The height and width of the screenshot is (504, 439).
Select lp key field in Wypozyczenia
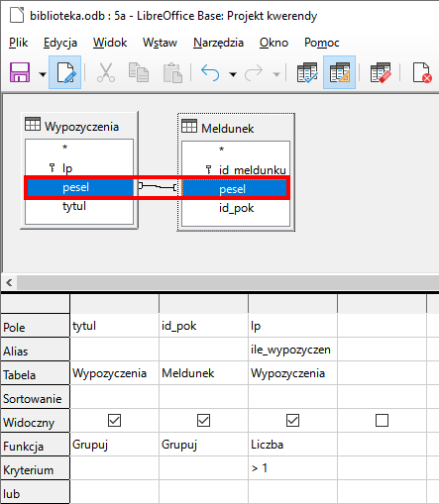(x=79, y=168)
